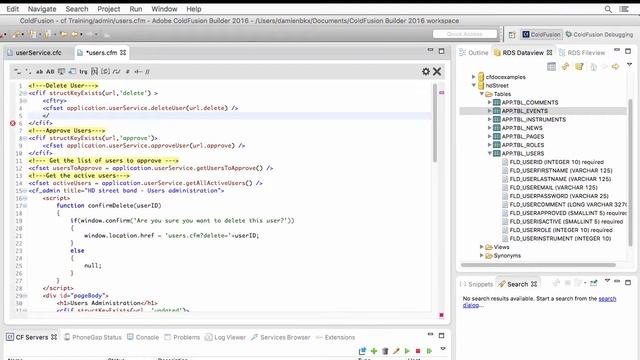Open editor toolbar settings gear
The height and width of the screenshot is (360, 640).
(426, 71)
